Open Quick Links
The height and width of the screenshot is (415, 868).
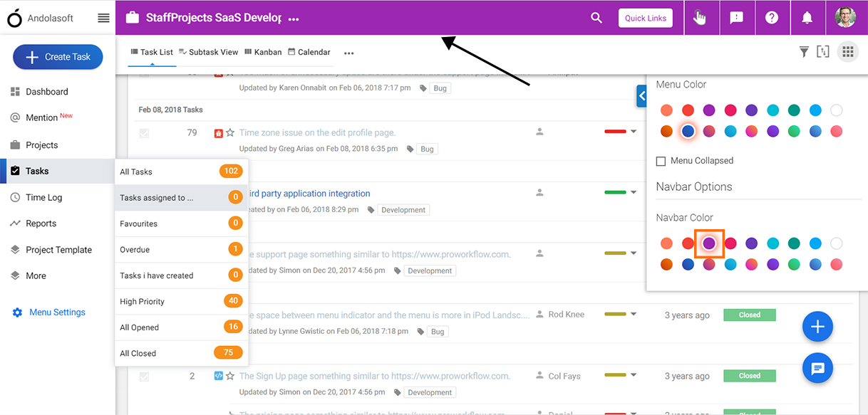click(x=646, y=18)
